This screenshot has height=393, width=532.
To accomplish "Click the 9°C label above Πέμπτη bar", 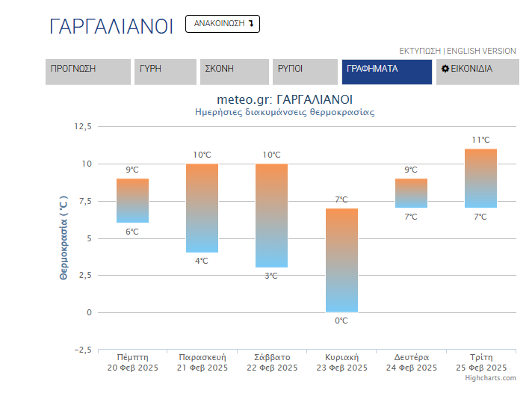I will 132,170.
